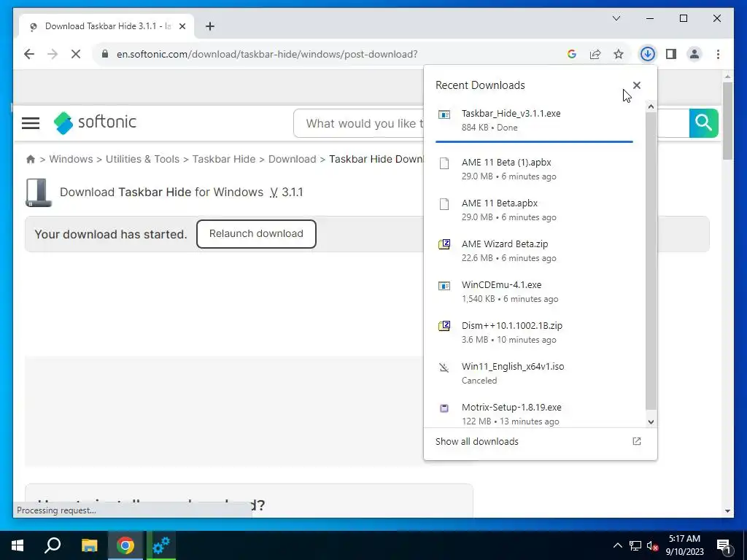Click the Motrix setup file icon

pos(444,408)
